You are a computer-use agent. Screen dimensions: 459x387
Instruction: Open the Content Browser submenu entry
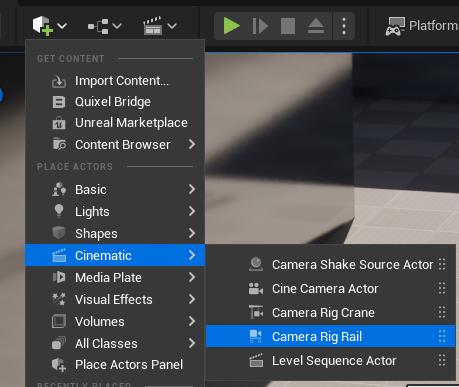115,145
